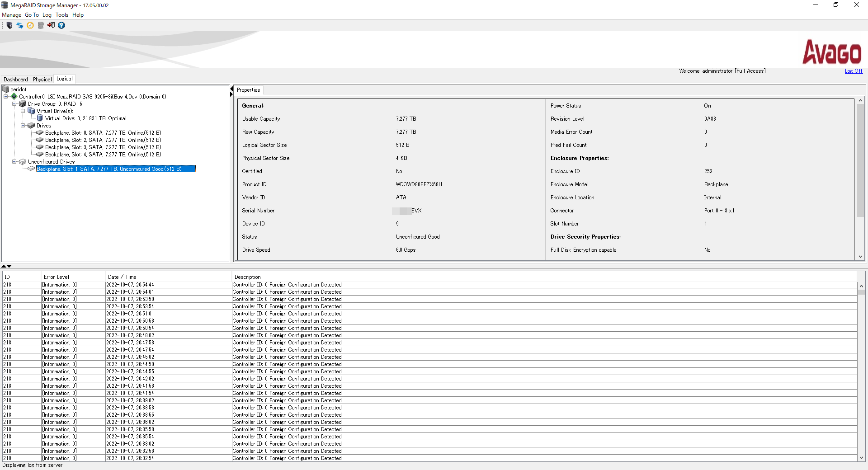868x470 pixels.
Task: Click Product ID value WDCWD80EFZX68U
Action: (419, 184)
